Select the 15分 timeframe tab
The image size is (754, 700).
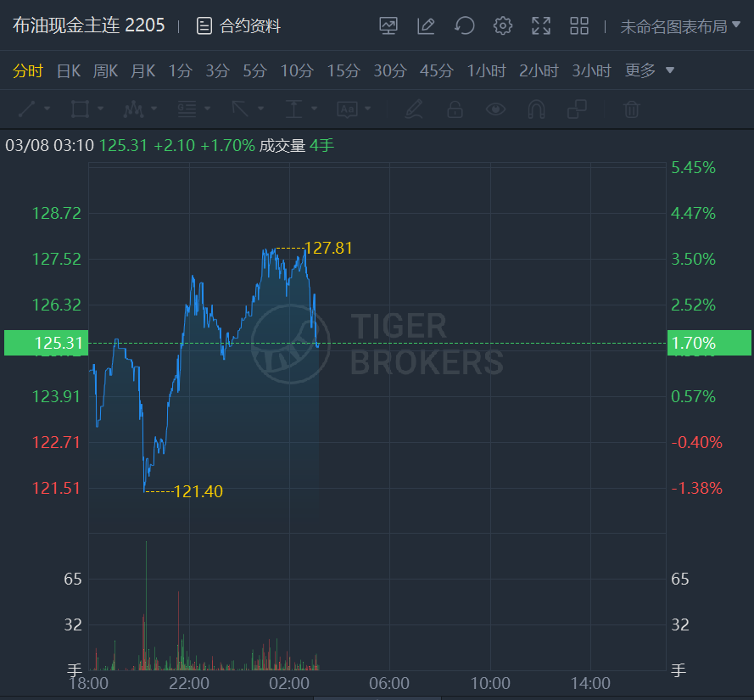pyautogui.click(x=343, y=70)
